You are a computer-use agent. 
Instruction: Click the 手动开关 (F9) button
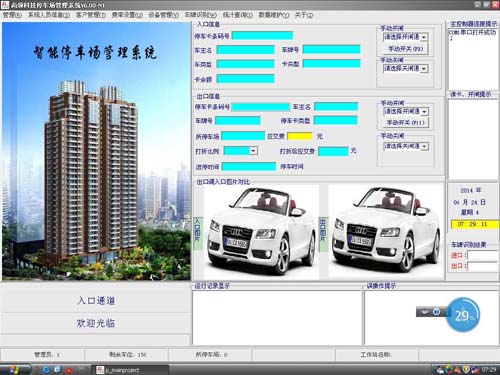click(x=405, y=49)
